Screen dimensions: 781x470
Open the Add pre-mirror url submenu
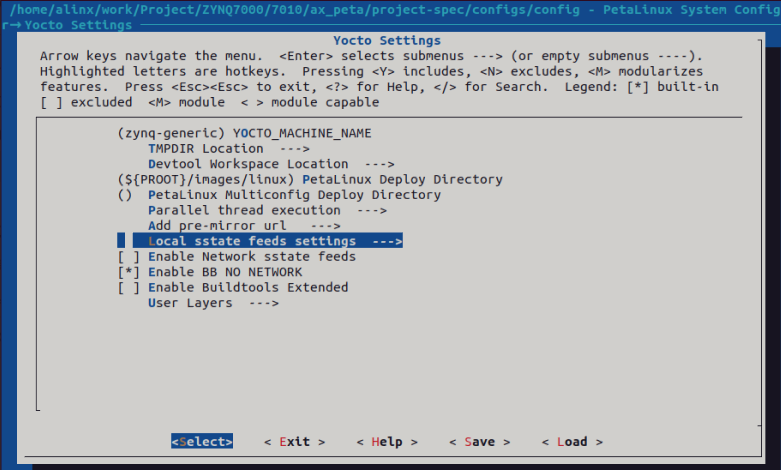point(244,226)
